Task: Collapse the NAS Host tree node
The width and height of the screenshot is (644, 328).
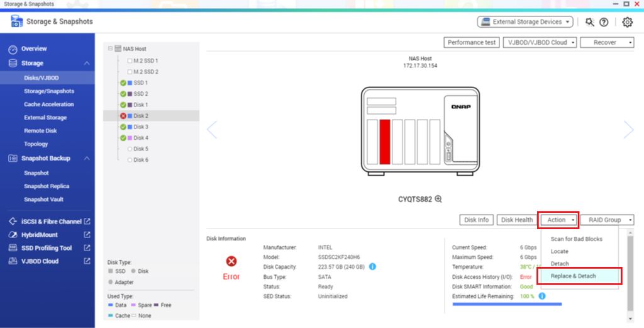Action: tap(111, 48)
